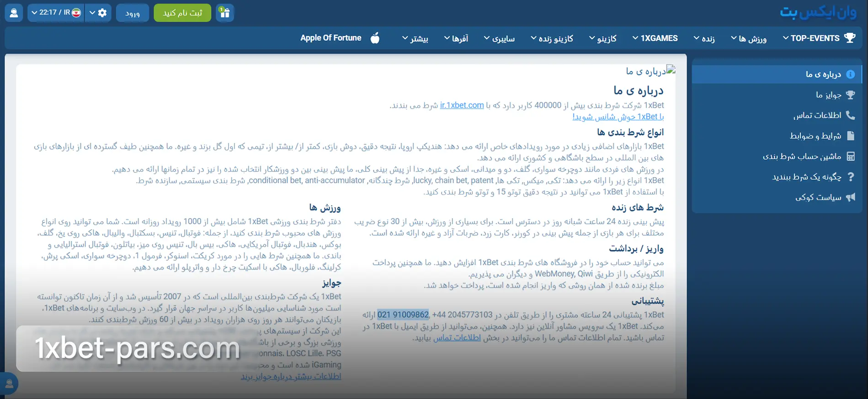
Task: Click the Iran flag icon
Action: [76, 12]
